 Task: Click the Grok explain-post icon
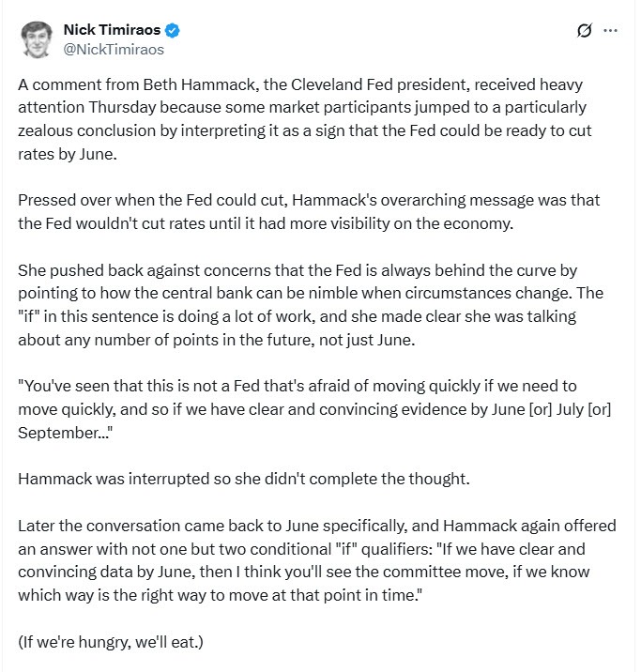click(584, 31)
